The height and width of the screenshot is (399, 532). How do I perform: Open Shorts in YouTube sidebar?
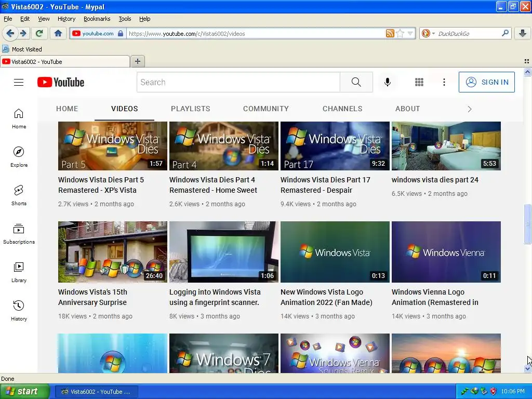coord(19,196)
